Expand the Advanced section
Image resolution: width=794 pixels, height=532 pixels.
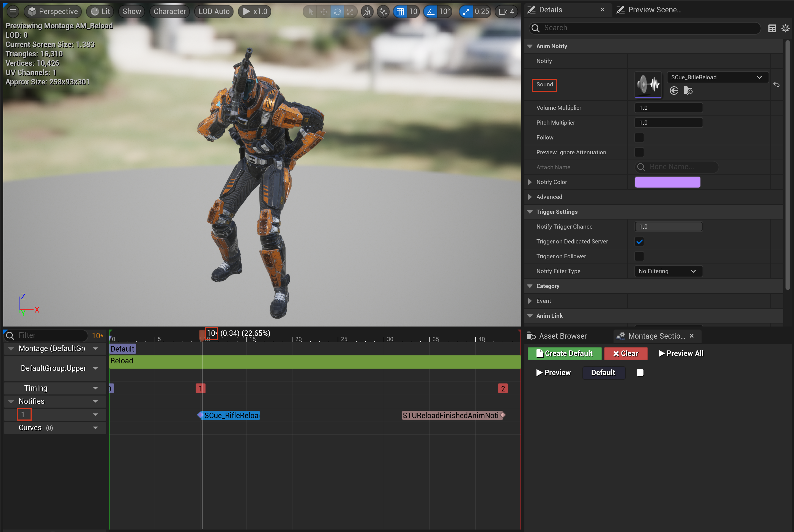point(530,197)
